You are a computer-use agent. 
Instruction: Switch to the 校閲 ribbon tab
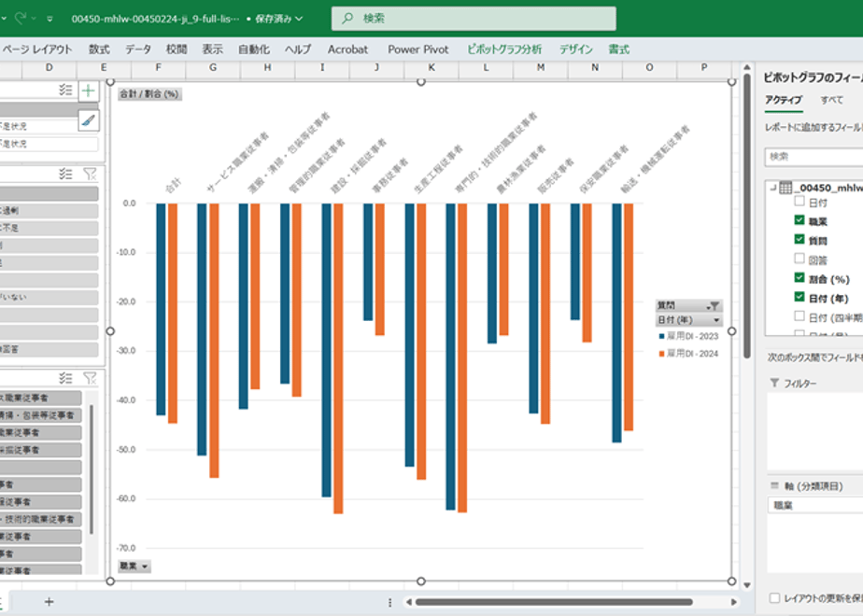(x=177, y=49)
